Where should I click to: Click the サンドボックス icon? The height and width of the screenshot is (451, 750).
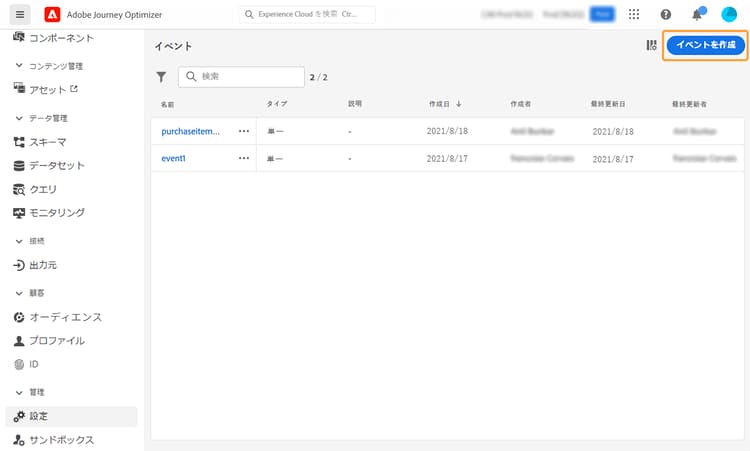click(x=19, y=440)
